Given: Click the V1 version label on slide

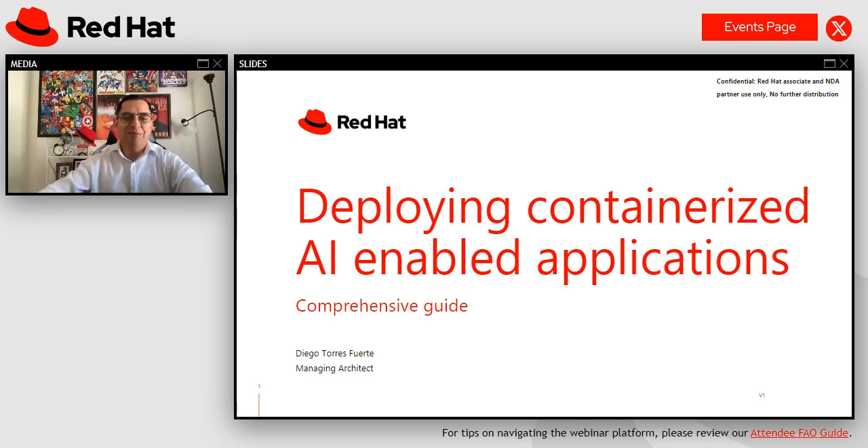Looking at the screenshot, I should [762, 395].
